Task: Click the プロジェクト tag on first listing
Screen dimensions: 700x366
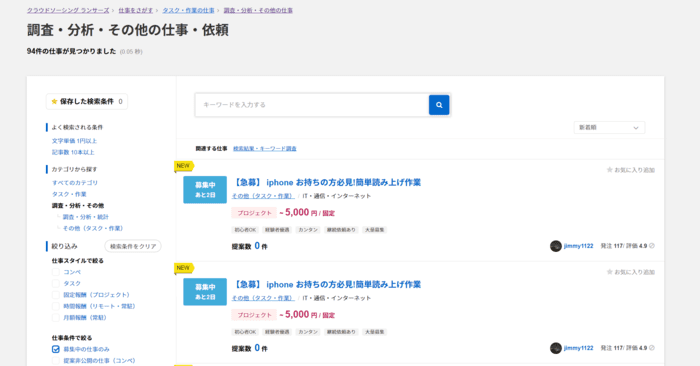Action: tap(254, 213)
